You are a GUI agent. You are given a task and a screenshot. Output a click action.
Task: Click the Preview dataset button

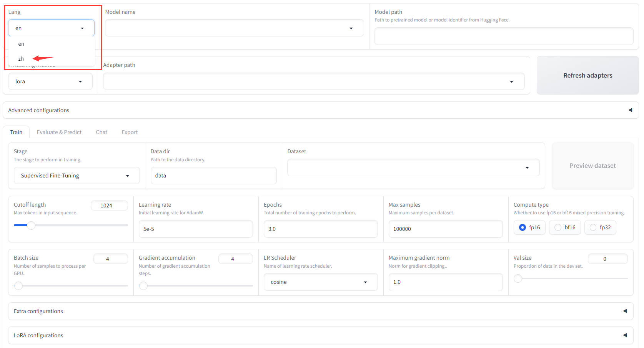coord(592,166)
